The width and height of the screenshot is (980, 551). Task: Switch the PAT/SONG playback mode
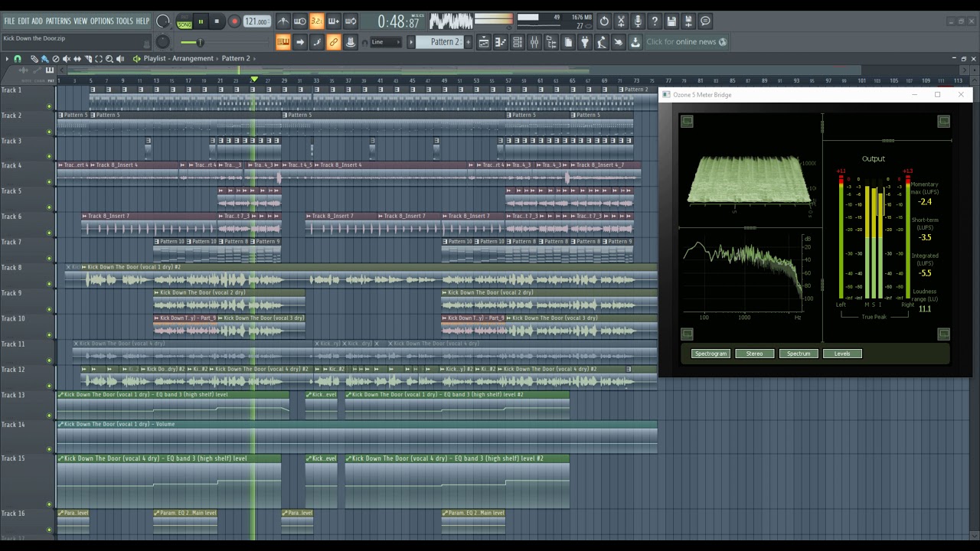(x=185, y=22)
